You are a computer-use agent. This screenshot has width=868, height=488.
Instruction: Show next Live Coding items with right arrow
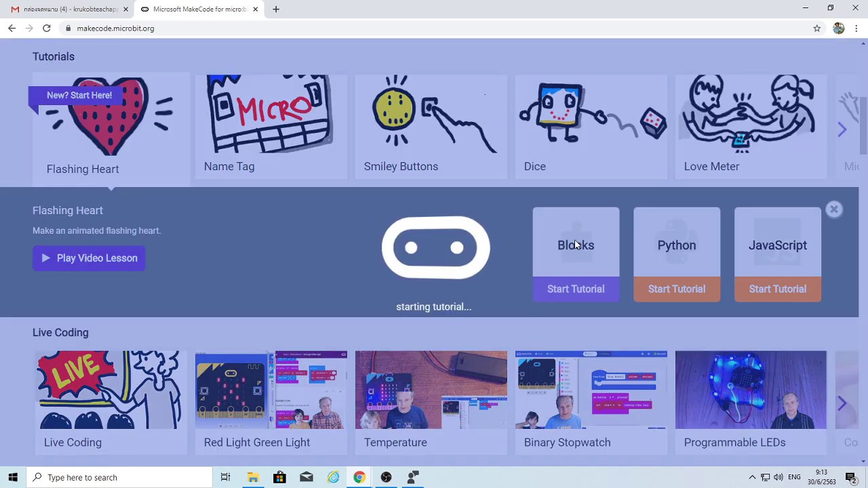click(842, 404)
